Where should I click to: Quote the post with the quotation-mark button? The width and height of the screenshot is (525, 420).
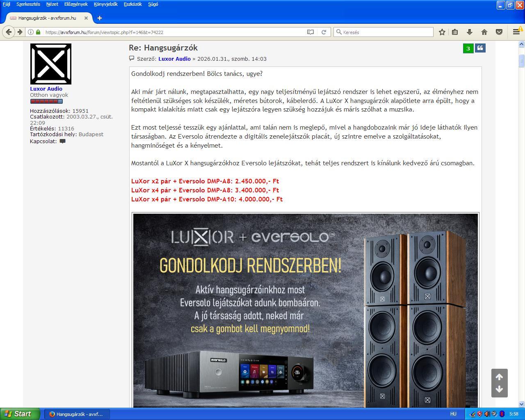(480, 48)
